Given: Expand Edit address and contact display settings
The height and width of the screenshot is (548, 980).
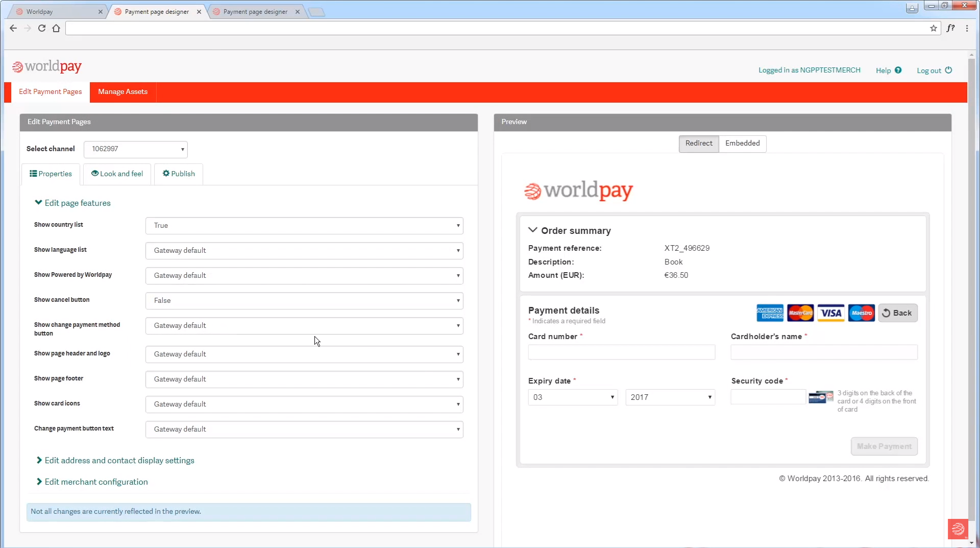Looking at the screenshot, I should tap(115, 461).
